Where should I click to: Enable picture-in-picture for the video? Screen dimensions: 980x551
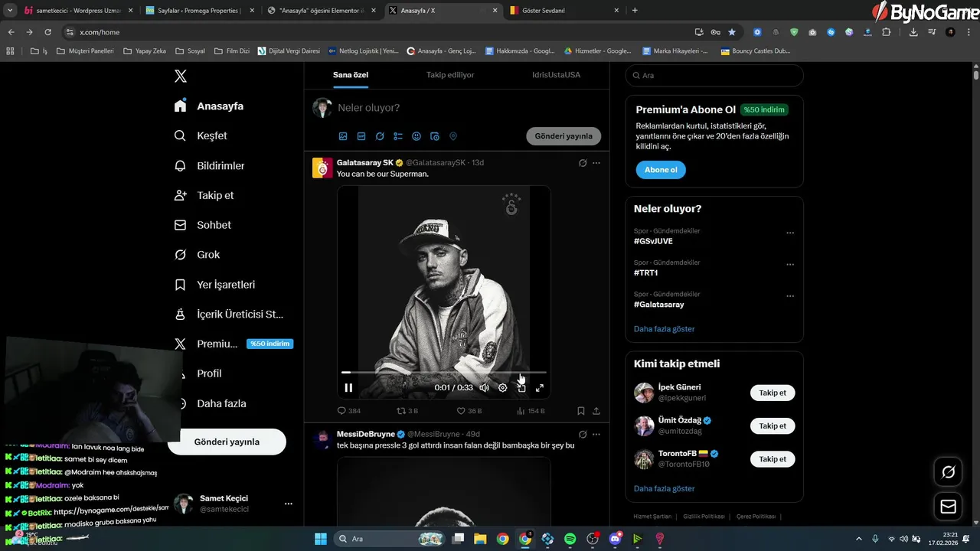pyautogui.click(x=521, y=388)
